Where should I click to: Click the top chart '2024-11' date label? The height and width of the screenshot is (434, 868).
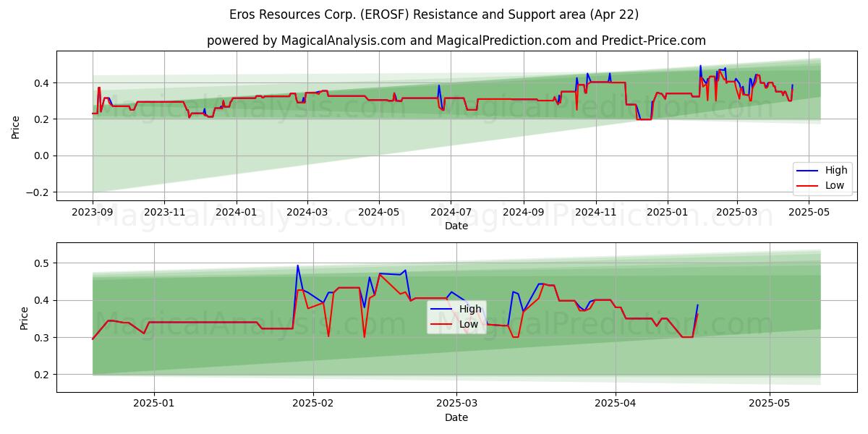[595, 213]
